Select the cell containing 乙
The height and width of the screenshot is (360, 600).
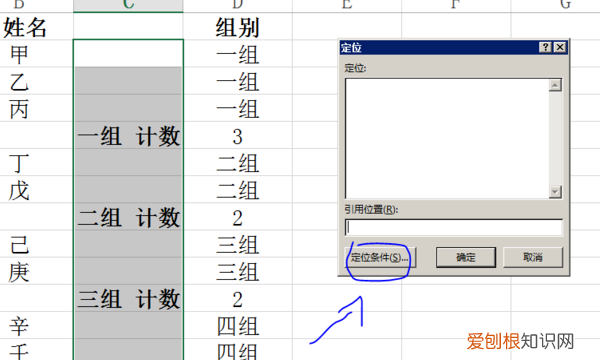pyautogui.click(x=36, y=81)
